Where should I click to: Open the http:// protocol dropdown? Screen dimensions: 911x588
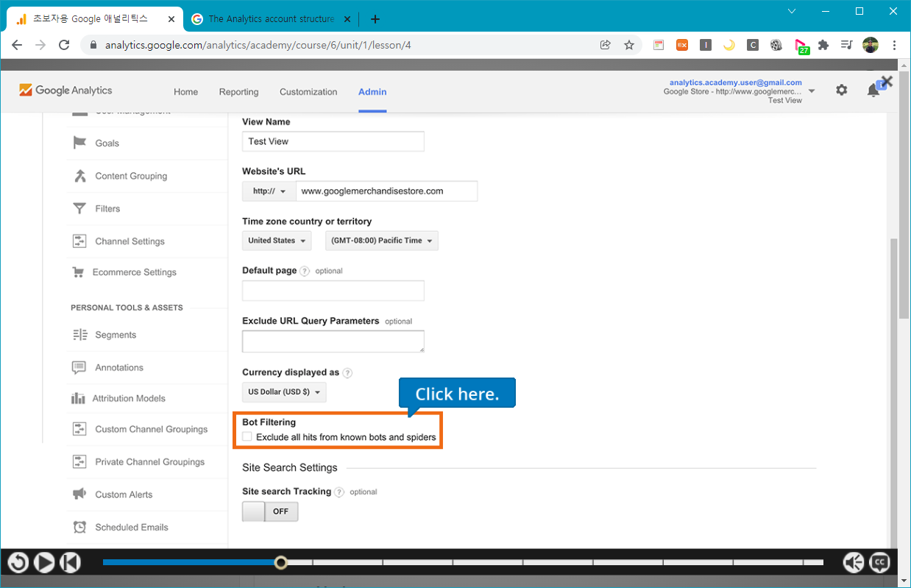click(269, 191)
